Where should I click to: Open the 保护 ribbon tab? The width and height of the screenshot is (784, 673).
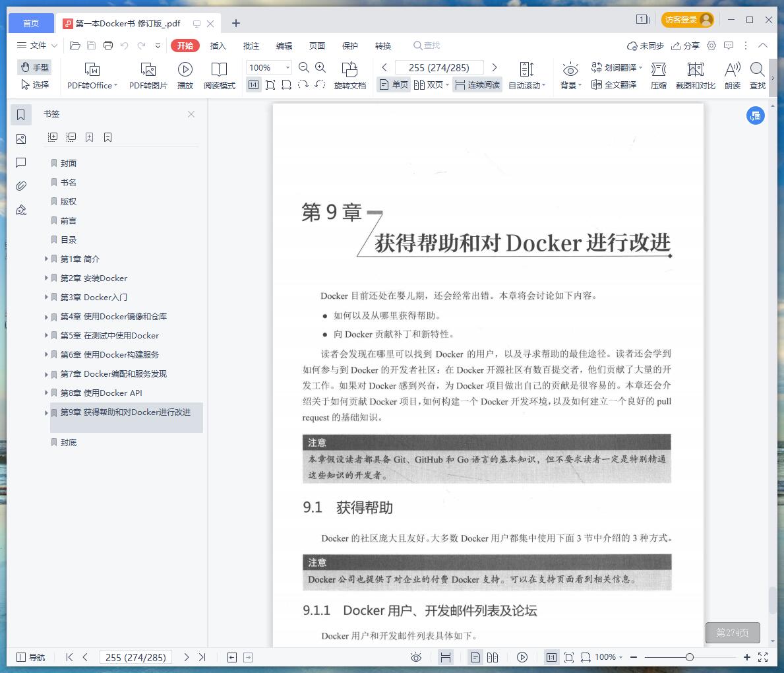click(350, 46)
